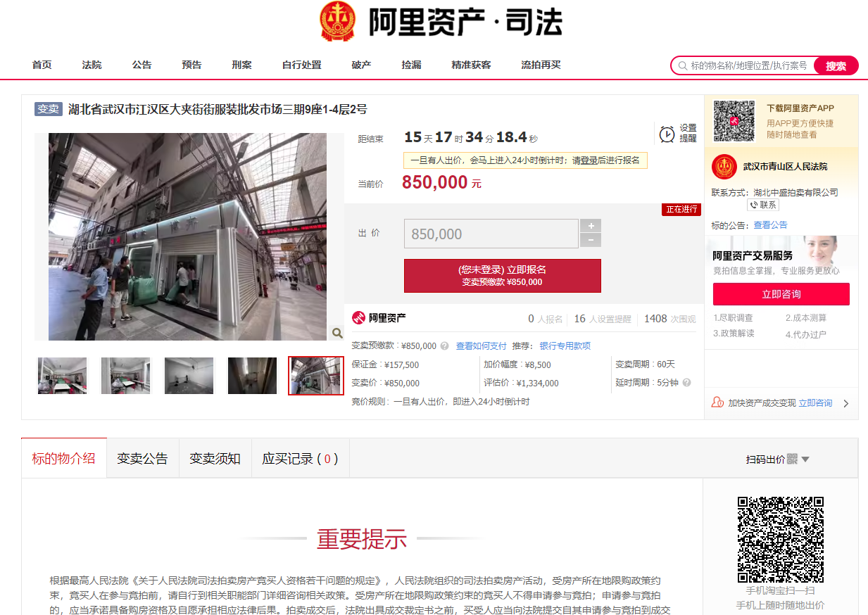Select the fifth highlighted photo thumbnail
The height and width of the screenshot is (615, 868).
coord(316,376)
